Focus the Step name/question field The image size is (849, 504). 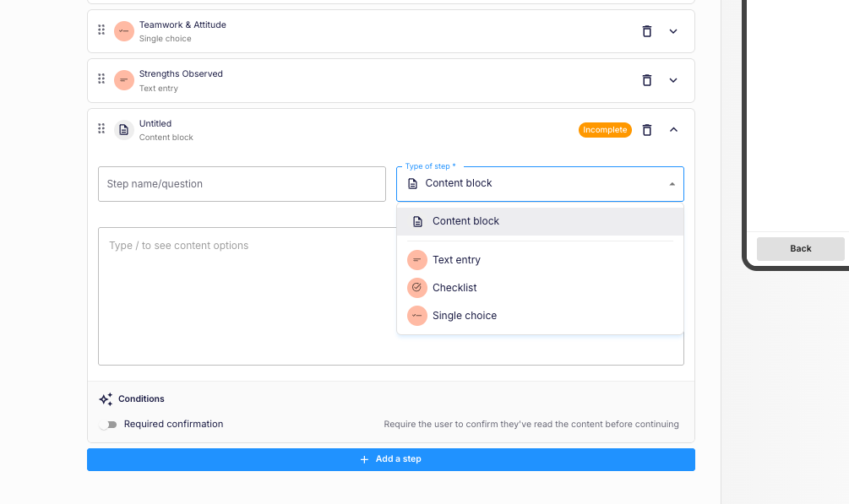click(242, 184)
